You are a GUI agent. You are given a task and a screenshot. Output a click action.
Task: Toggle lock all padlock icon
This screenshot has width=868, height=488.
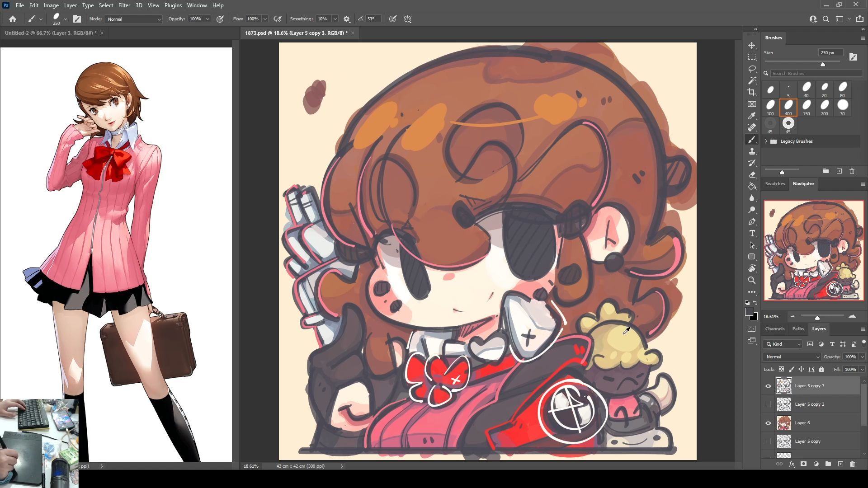[x=821, y=369]
